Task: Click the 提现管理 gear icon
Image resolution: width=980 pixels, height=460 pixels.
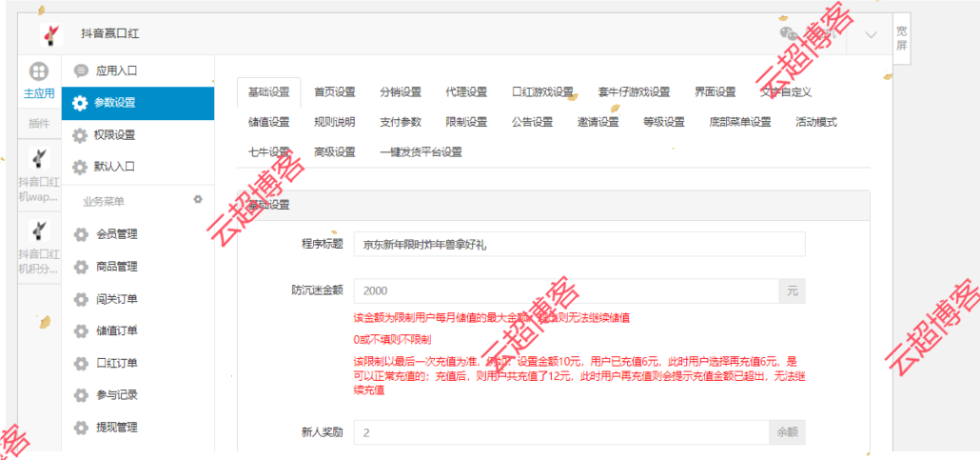Action: pyautogui.click(x=81, y=428)
